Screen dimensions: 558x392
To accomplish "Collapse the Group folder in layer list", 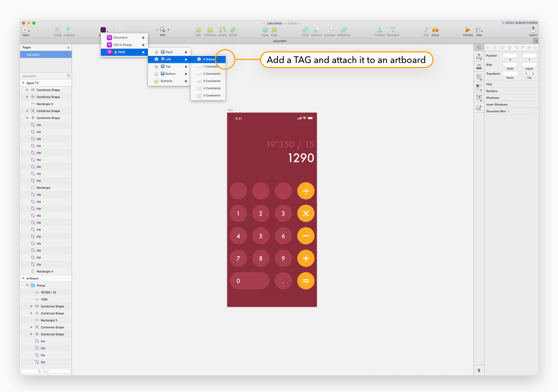I will point(27,285).
